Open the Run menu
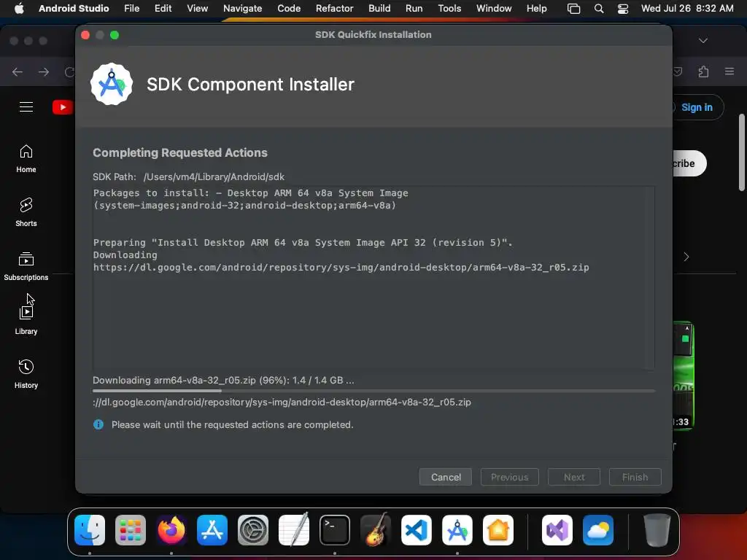The width and height of the screenshot is (747, 560). (x=414, y=8)
